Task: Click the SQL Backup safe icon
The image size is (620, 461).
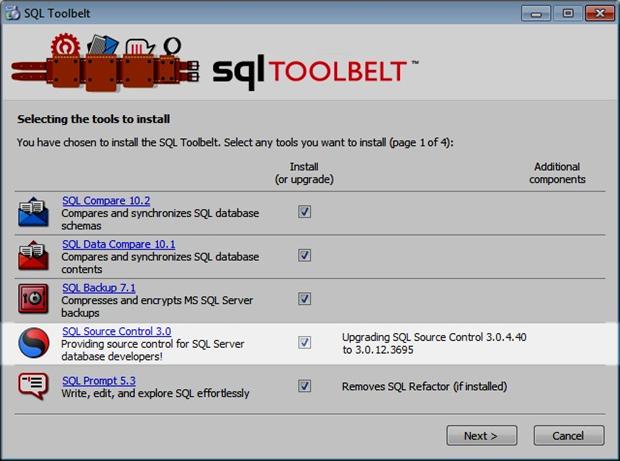Action: click(33, 299)
